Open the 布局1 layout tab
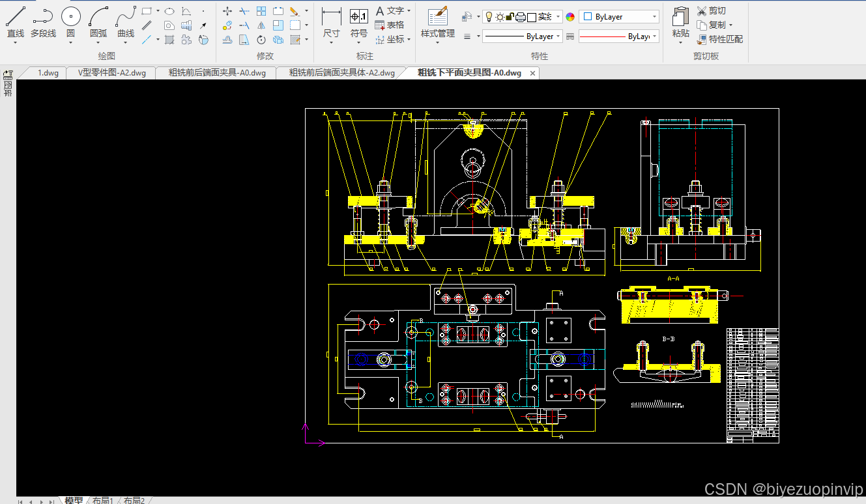Image resolution: width=866 pixels, height=504 pixels. pyautogui.click(x=103, y=500)
